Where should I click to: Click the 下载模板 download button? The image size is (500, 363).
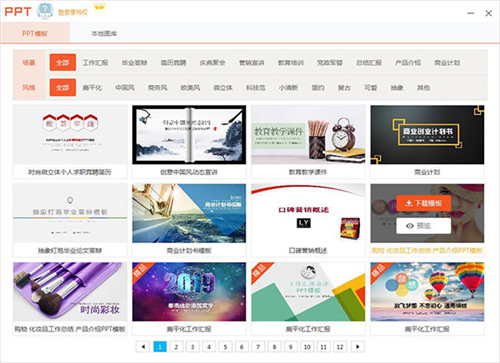[x=424, y=203]
